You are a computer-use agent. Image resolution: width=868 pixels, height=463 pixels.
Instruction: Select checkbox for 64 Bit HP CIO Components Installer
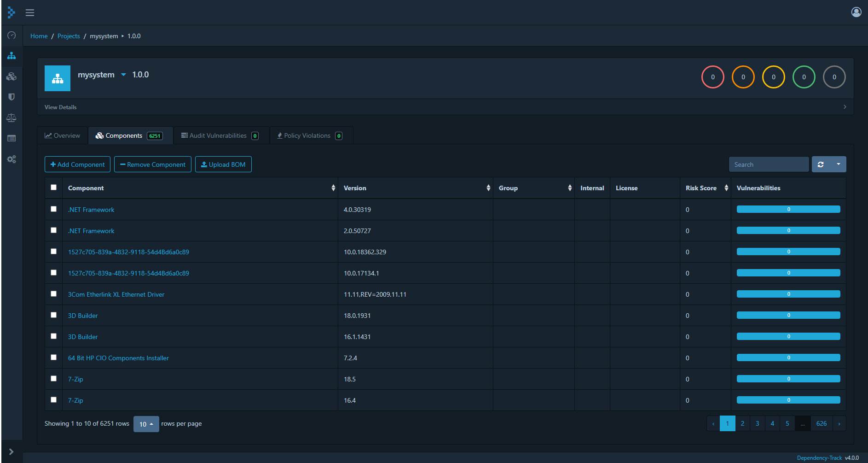click(54, 358)
